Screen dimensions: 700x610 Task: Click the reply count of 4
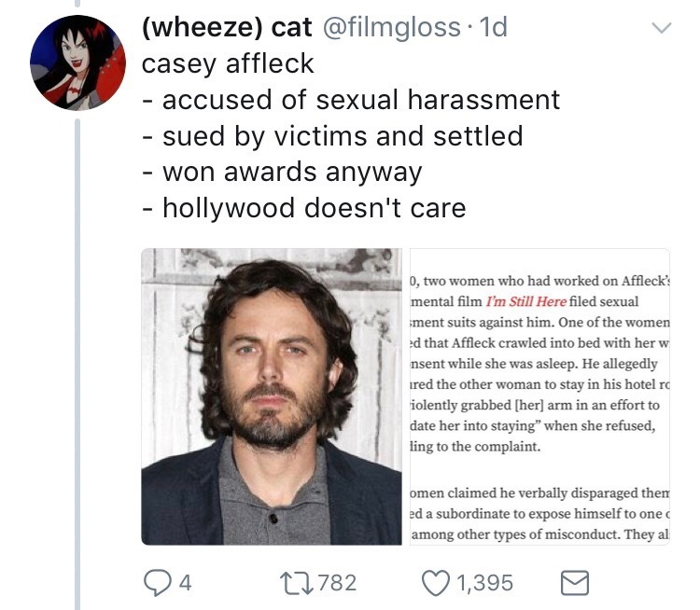(x=185, y=583)
